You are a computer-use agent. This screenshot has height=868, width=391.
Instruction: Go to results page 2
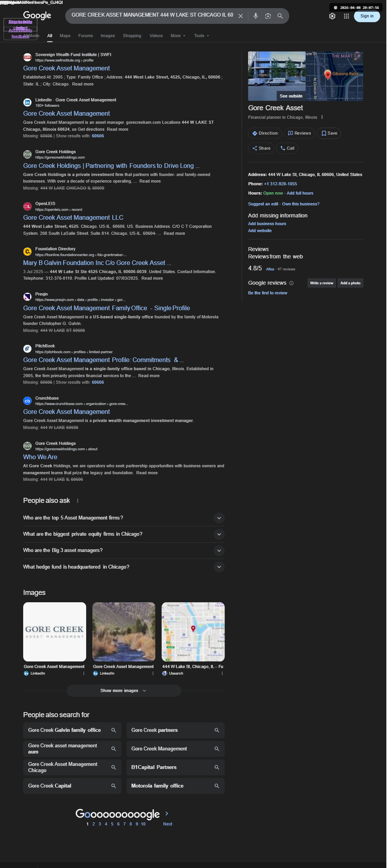[93, 824]
